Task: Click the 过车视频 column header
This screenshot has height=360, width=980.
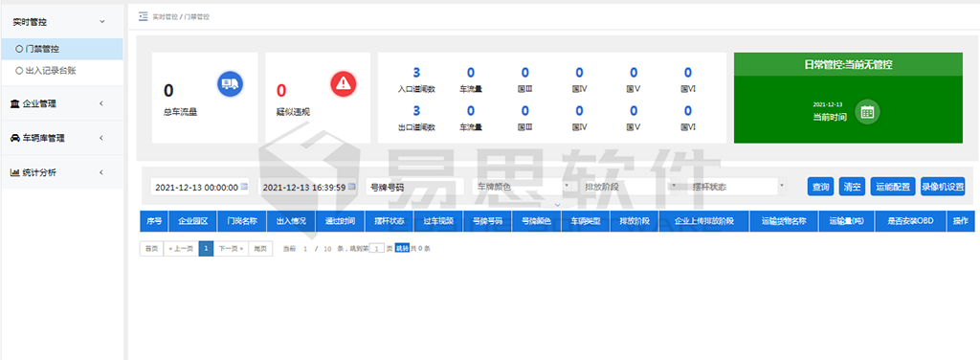Action: pyautogui.click(x=438, y=221)
